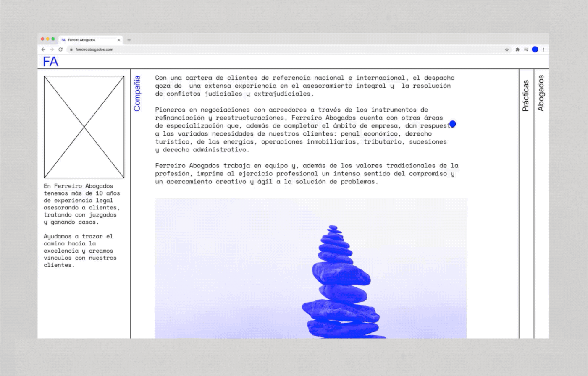
Task: Click the ferreiroabogados.com address bar
Action: pos(290,50)
